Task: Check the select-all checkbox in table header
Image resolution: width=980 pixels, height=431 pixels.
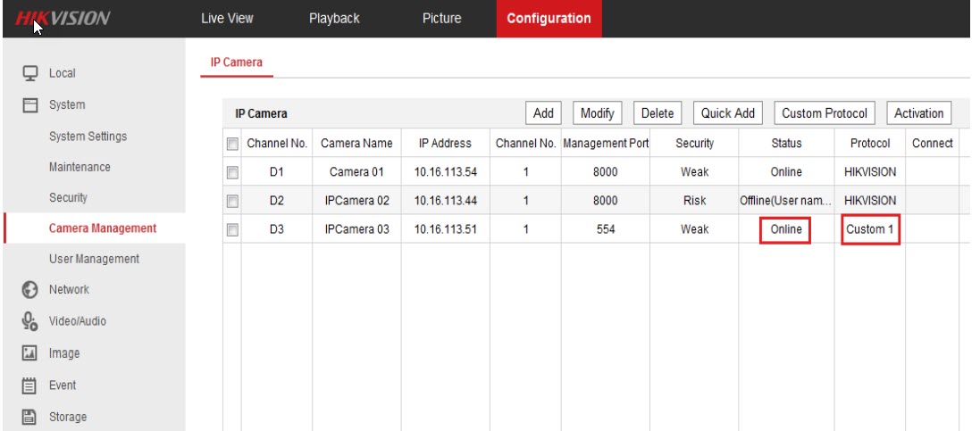Action: [233, 144]
